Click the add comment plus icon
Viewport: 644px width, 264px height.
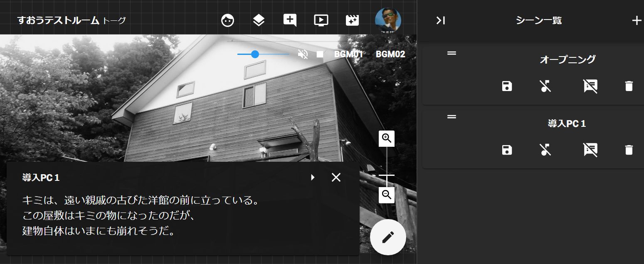(x=290, y=20)
